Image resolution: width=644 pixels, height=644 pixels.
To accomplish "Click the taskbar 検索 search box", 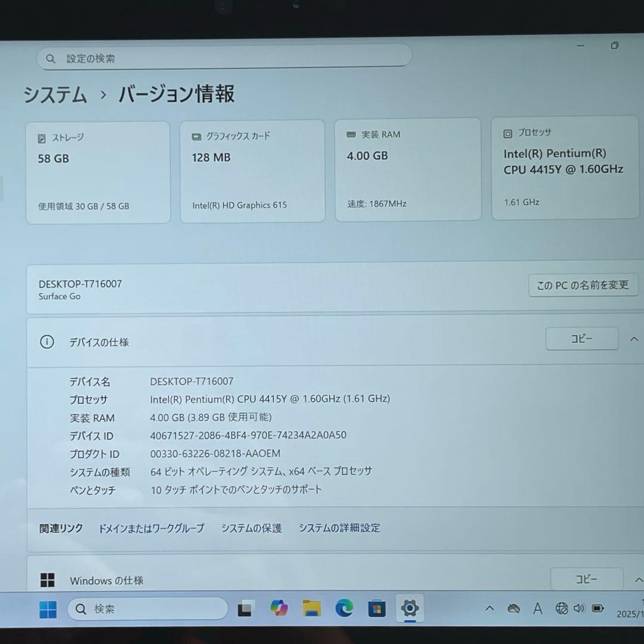I will pos(147,609).
